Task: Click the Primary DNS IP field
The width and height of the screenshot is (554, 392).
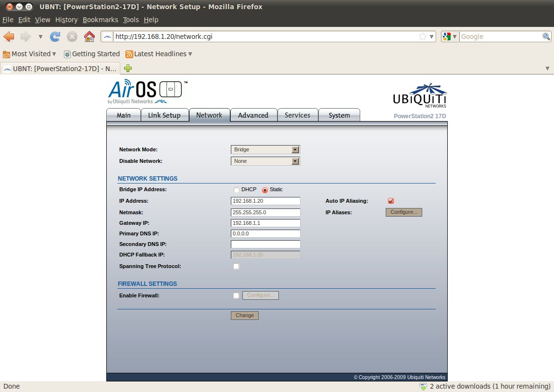Action: (265, 233)
